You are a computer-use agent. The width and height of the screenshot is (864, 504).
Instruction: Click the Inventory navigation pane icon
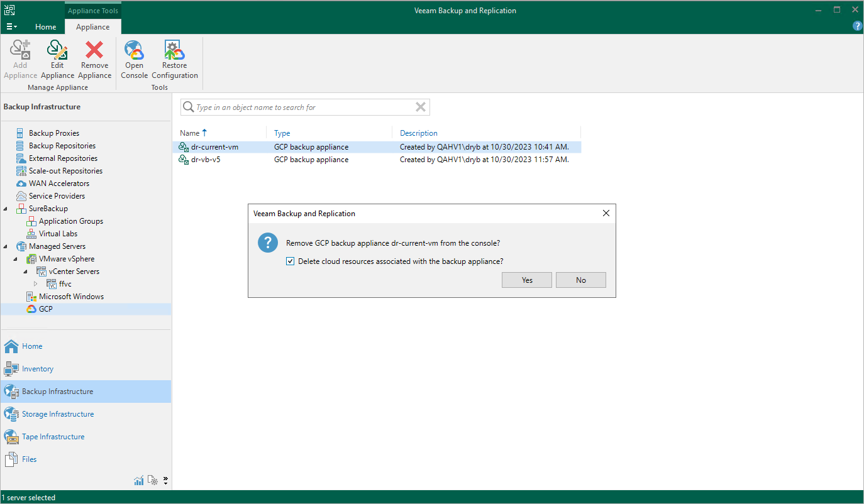point(11,369)
